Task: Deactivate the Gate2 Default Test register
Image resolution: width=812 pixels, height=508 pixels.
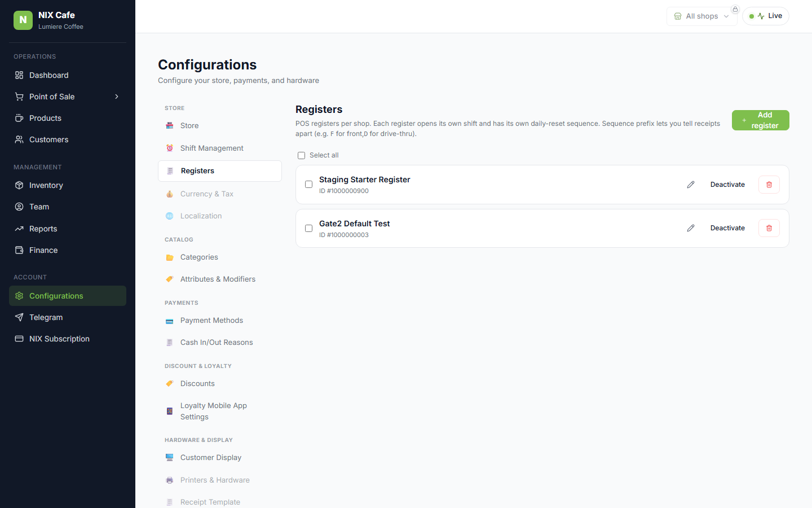Action: (x=727, y=228)
